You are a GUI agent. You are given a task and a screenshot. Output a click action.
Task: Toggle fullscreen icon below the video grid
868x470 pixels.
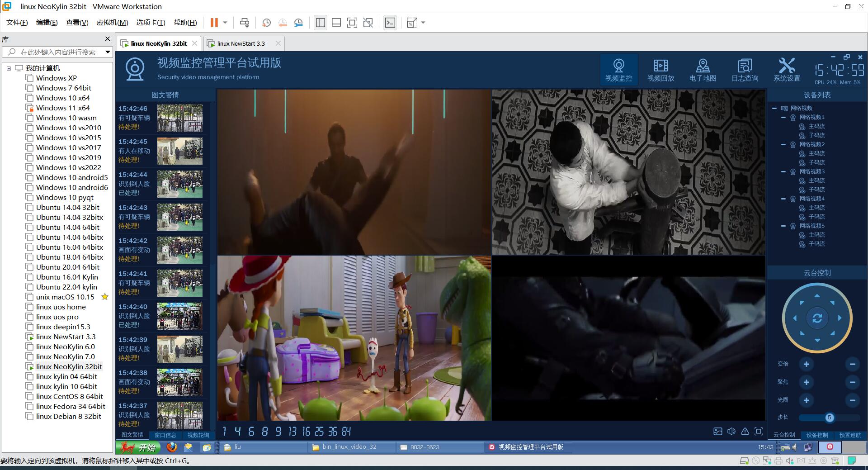pos(759,432)
